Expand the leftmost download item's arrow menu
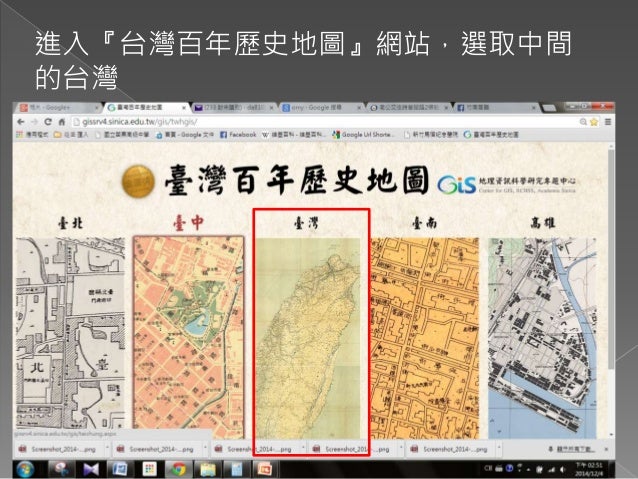The height and width of the screenshot is (479, 638). (107, 449)
